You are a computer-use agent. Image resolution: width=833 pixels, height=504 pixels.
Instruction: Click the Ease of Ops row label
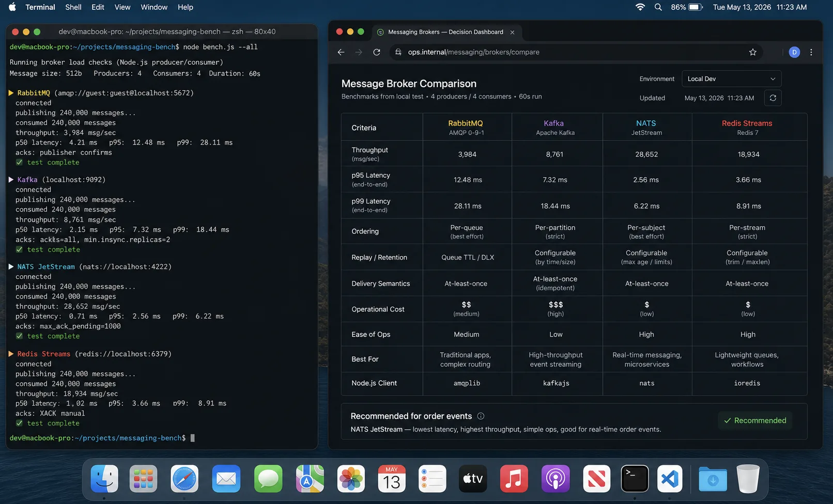(x=371, y=335)
